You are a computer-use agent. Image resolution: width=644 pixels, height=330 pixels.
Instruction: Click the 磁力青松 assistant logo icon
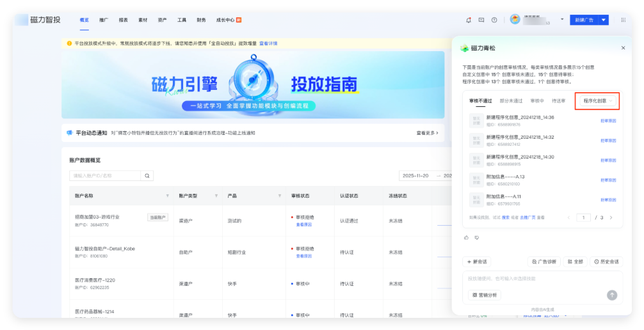(465, 48)
